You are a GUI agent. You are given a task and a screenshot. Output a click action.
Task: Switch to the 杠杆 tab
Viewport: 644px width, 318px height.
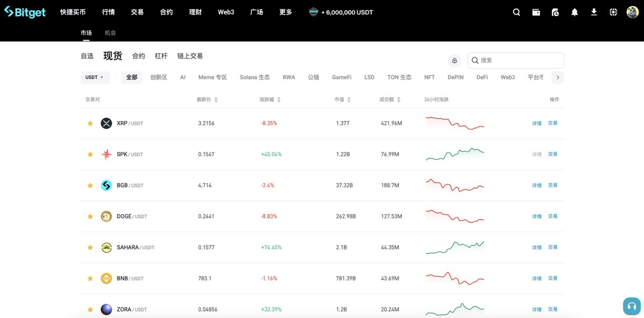(x=161, y=56)
